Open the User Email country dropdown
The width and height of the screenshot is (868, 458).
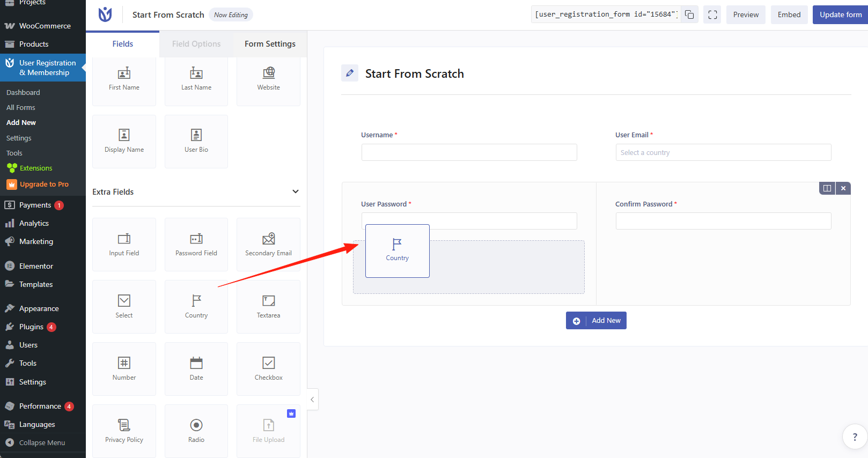pos(723,152)
